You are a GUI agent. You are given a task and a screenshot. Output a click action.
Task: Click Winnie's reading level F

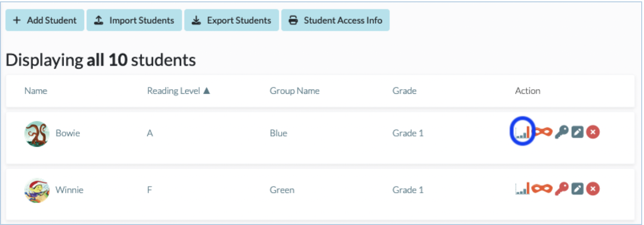pyautogui.click(x=149, y=189)
